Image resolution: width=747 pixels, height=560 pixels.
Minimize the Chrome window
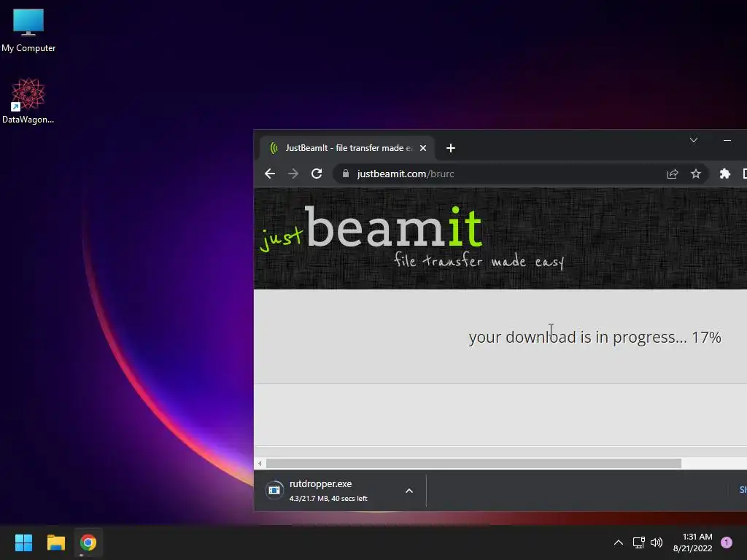727,141
